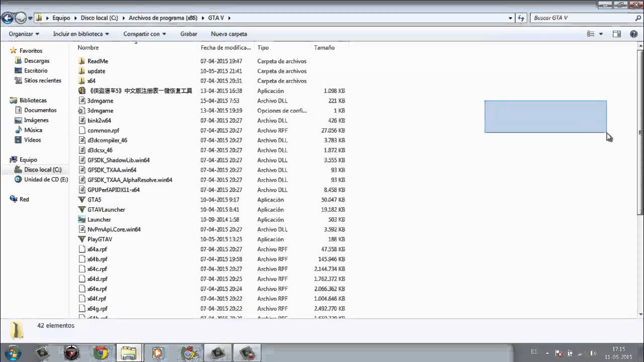644x362 pixels.
Task: Focus the Buscar GTA V search box
Action: coord(581,18)
